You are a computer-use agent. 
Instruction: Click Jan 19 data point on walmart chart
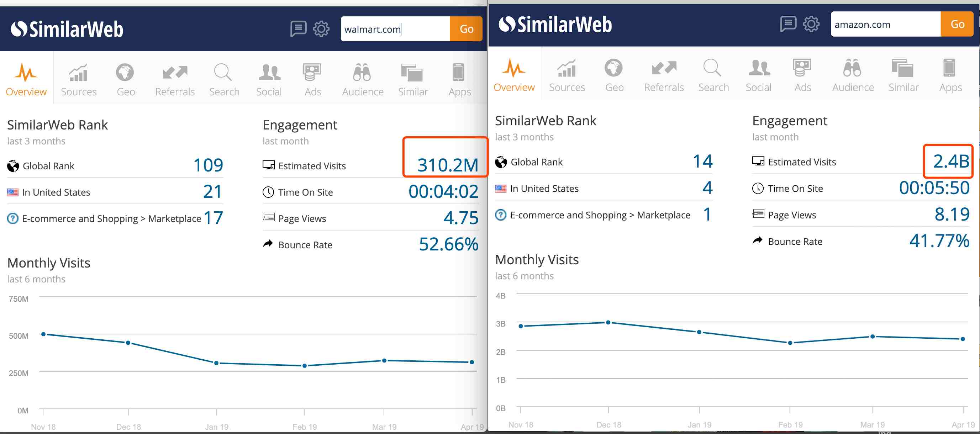tap(216, 363)
